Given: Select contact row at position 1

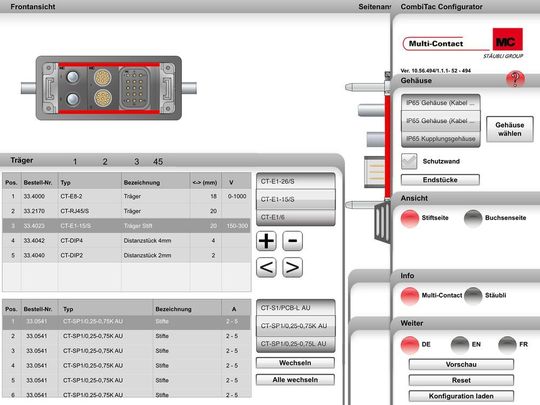Looking at the screenshot, I should coord(127,321).
